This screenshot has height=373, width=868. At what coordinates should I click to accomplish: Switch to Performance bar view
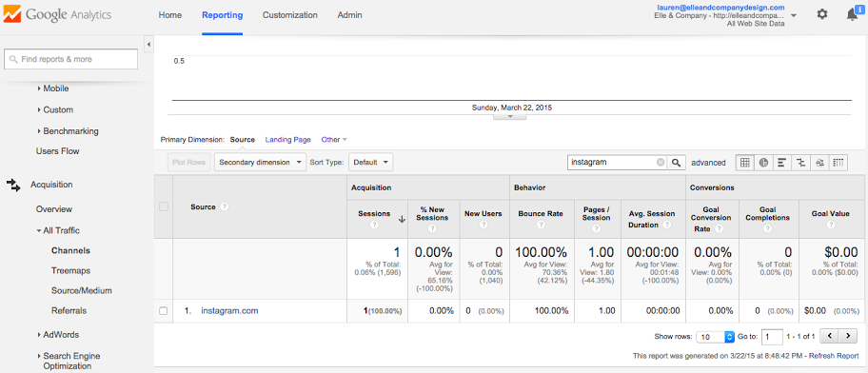click(781, 162)
